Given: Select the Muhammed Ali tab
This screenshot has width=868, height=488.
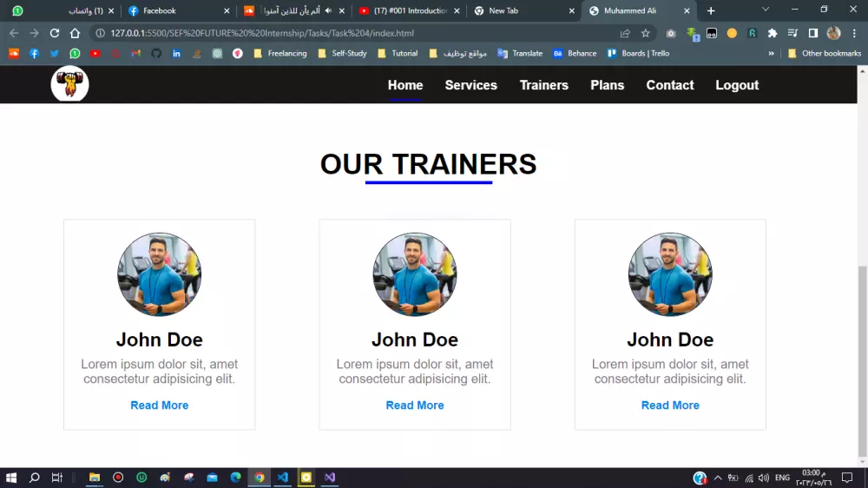Looking at the screenshot, I should point(640,10).
